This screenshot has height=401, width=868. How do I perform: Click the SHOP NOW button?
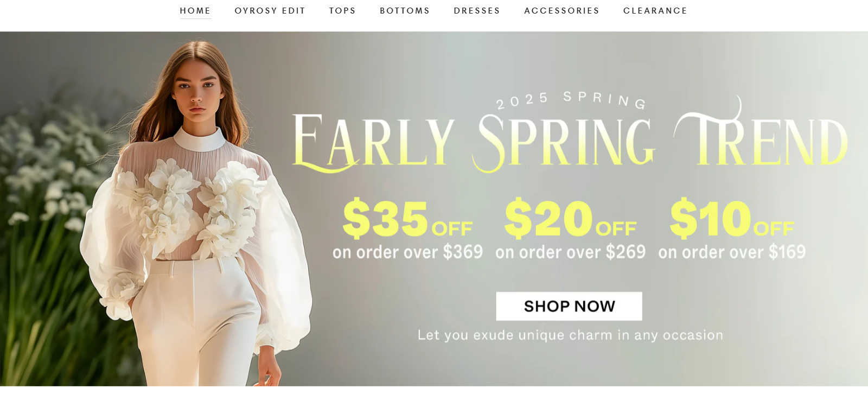(569, 306)
